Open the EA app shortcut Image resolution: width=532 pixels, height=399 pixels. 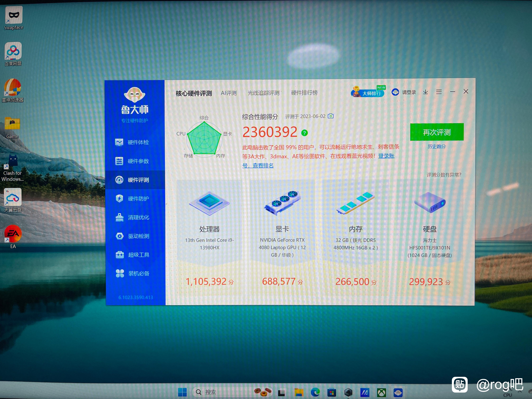[13, 237]
